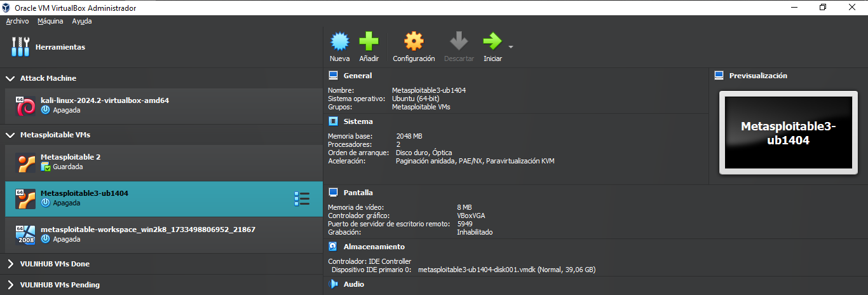Open the Máquina menu

point(50,21)
